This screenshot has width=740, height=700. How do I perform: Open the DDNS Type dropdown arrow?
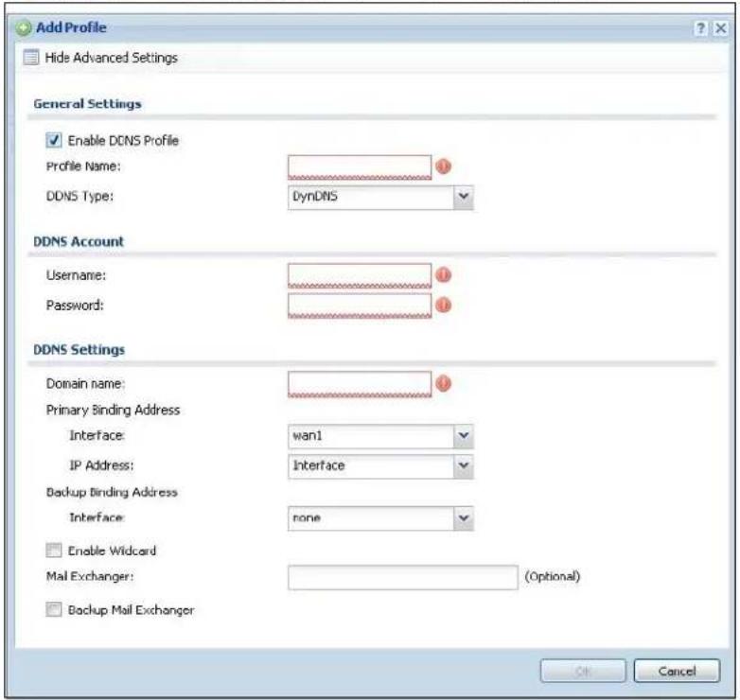tap(464, 197)
